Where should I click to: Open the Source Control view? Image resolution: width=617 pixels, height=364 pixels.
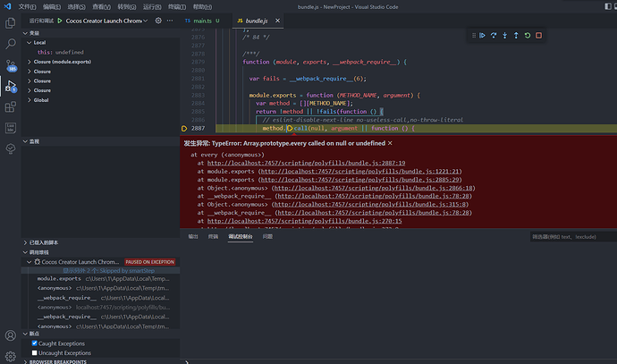(x=11, y=64)
